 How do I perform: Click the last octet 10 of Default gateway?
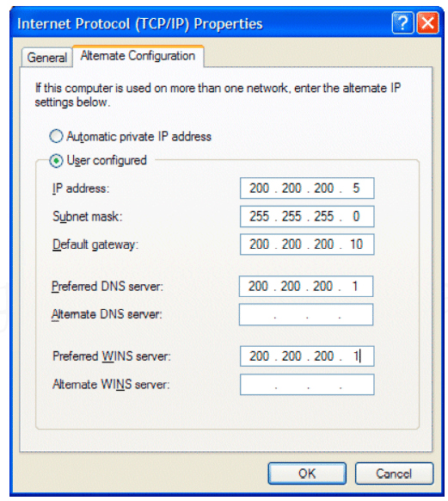click(x=356, y=244)
